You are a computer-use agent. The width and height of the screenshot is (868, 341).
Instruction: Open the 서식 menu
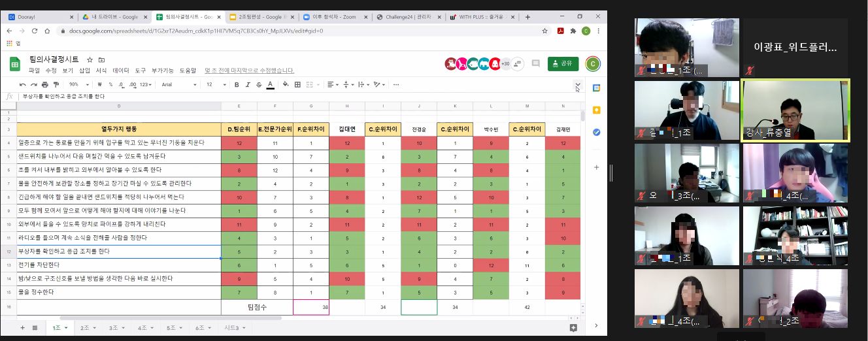pos(101,71)
